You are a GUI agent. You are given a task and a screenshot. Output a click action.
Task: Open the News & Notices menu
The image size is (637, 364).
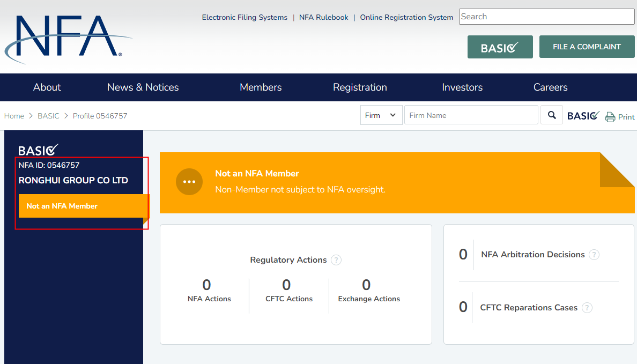point(143,87)
